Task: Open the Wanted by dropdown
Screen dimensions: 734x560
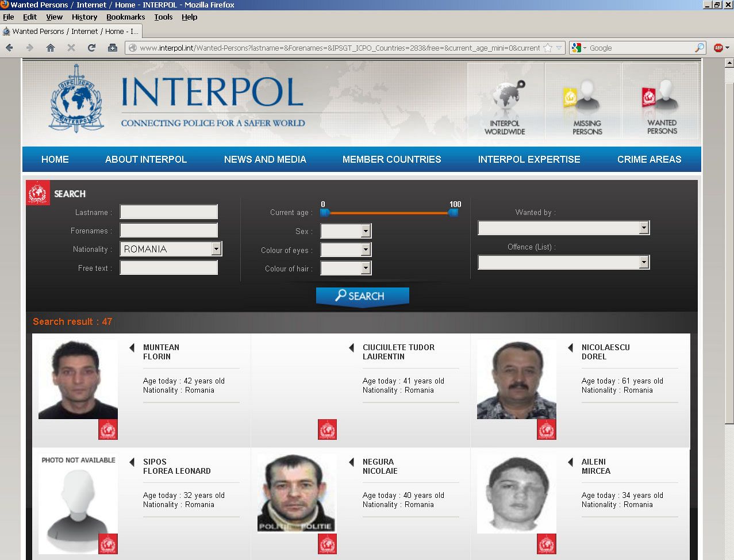Action: (x=643, y=227)
